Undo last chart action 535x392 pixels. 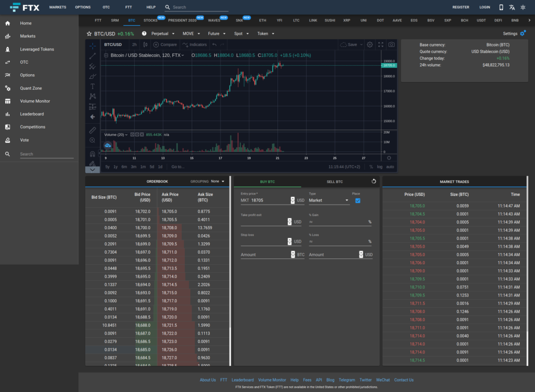214,45
